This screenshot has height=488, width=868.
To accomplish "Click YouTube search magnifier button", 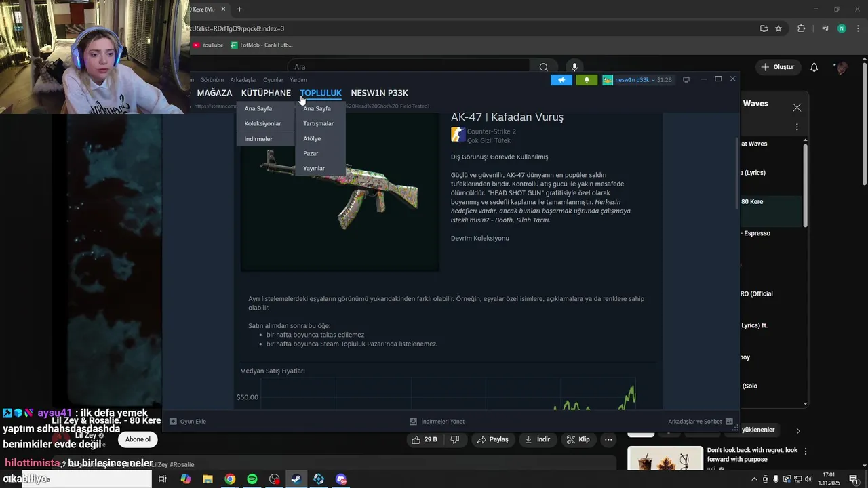I will pyautogui.click(x=543, y=67).
